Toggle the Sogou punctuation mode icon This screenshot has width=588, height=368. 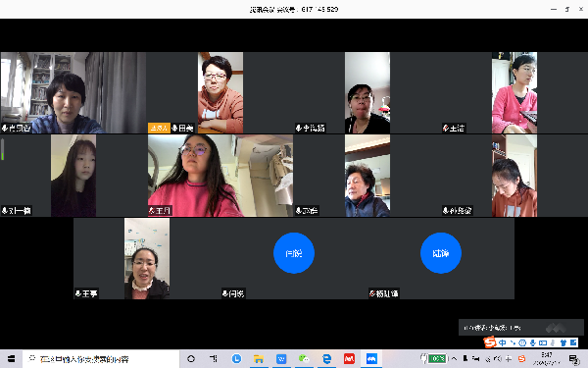click(x=513, y=342)
